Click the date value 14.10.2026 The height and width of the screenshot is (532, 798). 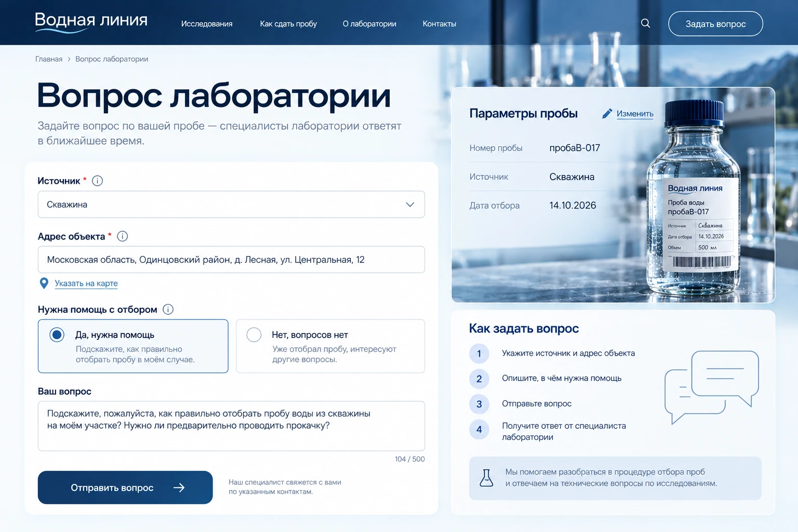(x=573, y=205)
